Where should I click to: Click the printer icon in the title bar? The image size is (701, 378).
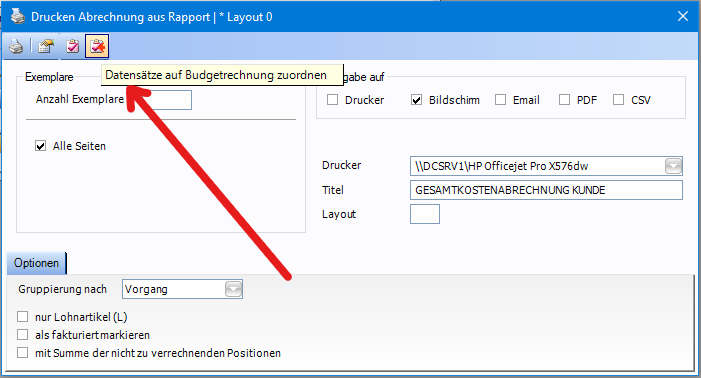(x=18, y=17)
